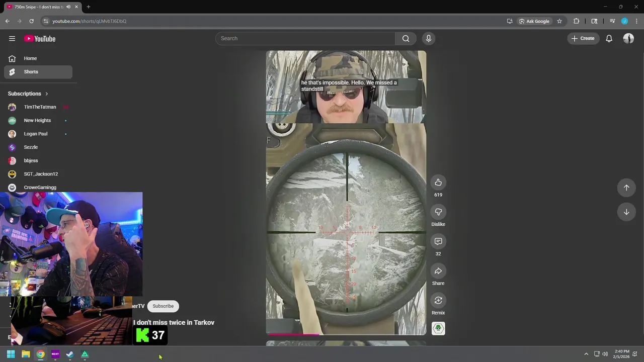Image resolution: width=644 pixels, height=362 pixels.
Task: Open the green triangle app in taskbar
Action: click(x=85, y=354)
